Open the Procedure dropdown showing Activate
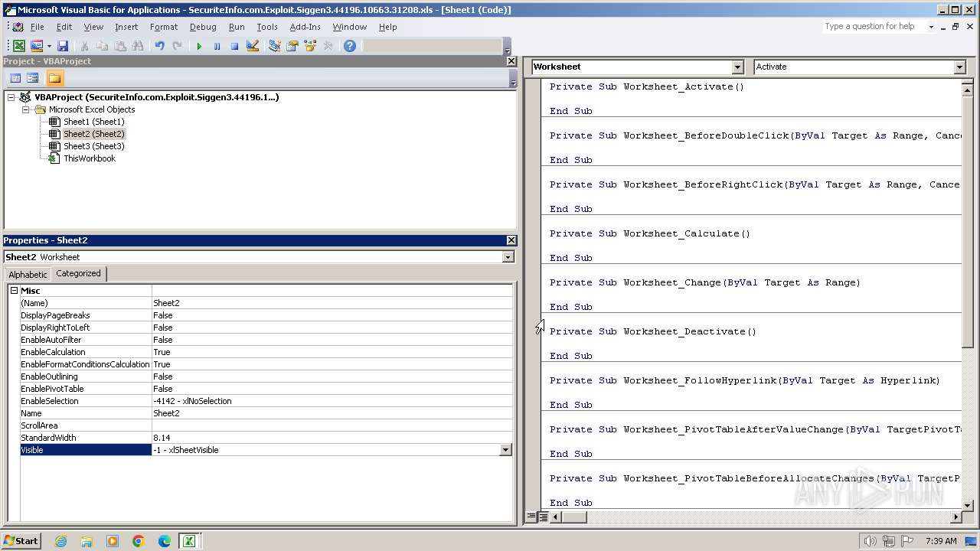The image size is (980, 551). [x=959, y=67]
